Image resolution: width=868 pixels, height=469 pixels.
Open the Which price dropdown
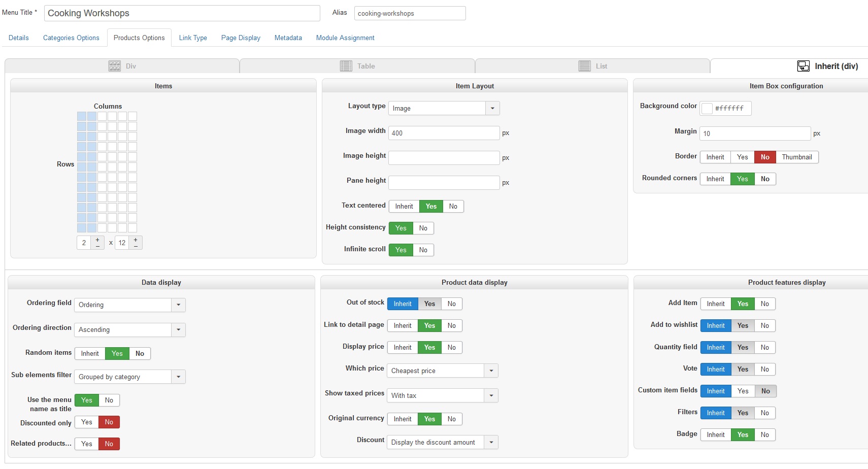(x=443, y=371)
